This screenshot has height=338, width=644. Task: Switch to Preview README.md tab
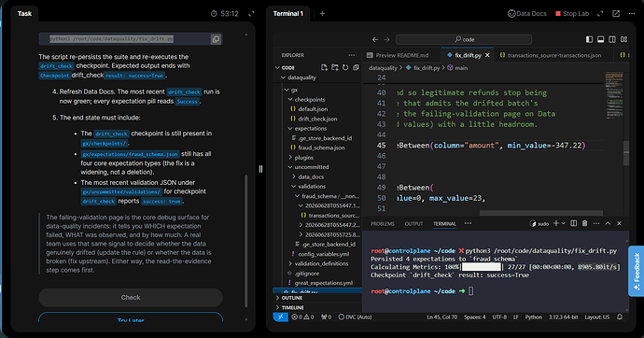point(398,55)
